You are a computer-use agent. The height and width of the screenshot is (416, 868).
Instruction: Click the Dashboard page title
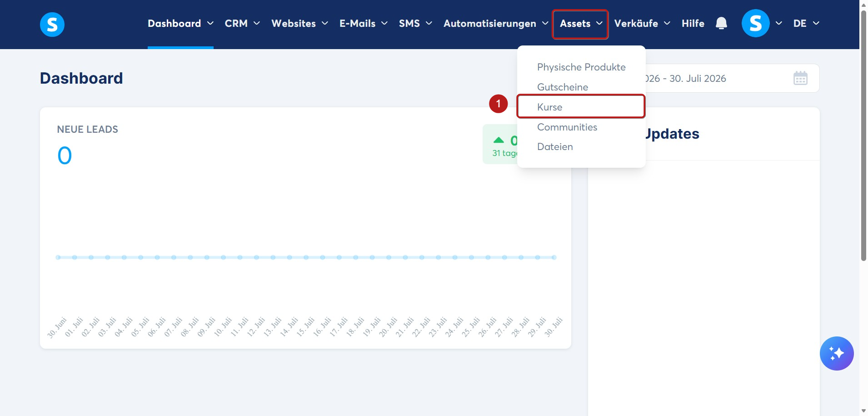point(81,78)
